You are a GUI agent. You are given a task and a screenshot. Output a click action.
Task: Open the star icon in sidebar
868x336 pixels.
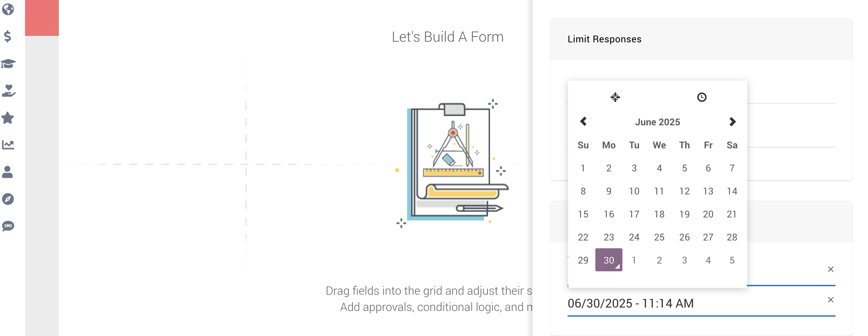coord(8,118)
